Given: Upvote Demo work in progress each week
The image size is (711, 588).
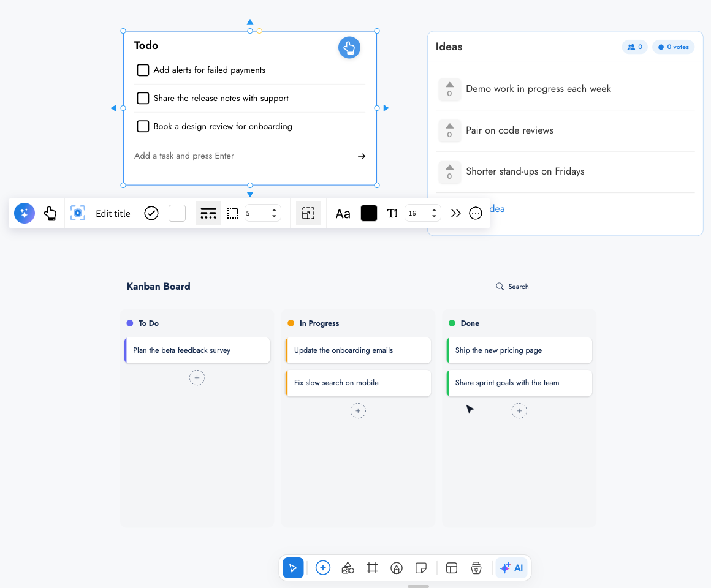Looking at the screenshot, I should click(449, 89).
